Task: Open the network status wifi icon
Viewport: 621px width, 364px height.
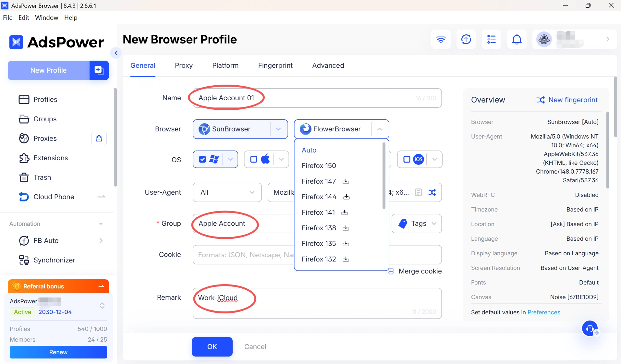Action: (x=441, y=40)
